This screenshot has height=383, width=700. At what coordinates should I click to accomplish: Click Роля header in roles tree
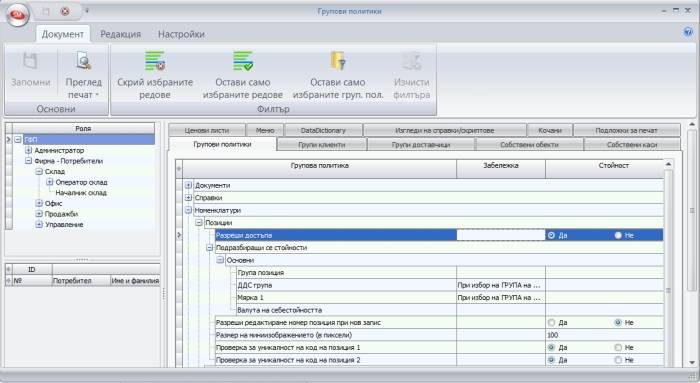(83, 128)
